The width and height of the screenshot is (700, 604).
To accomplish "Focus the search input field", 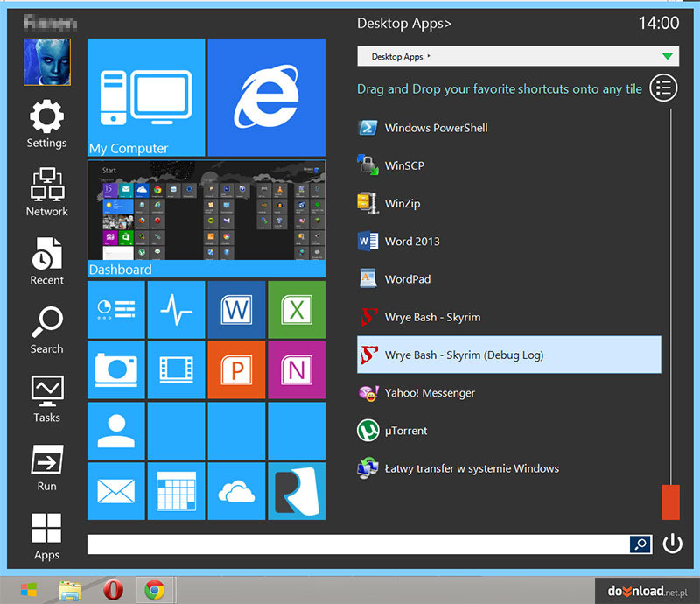I will pyautogui.click(x=359, y=544).
